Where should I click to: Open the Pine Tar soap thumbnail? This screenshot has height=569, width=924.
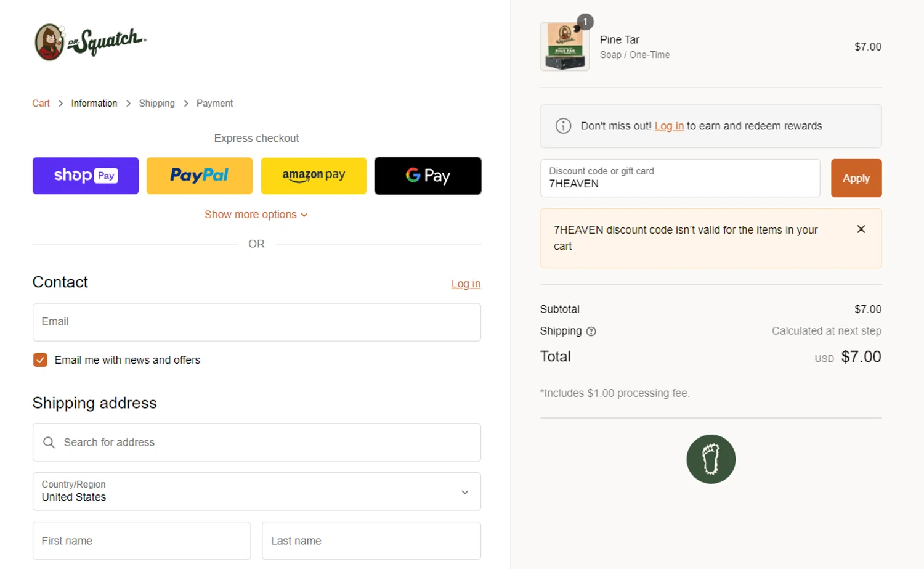tap(565, 47)
